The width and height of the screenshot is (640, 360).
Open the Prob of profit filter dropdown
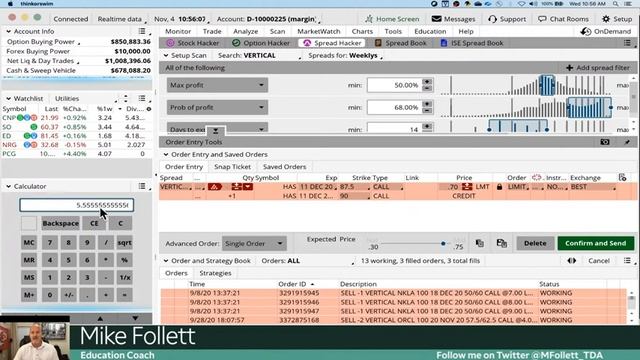pos(217,107)
